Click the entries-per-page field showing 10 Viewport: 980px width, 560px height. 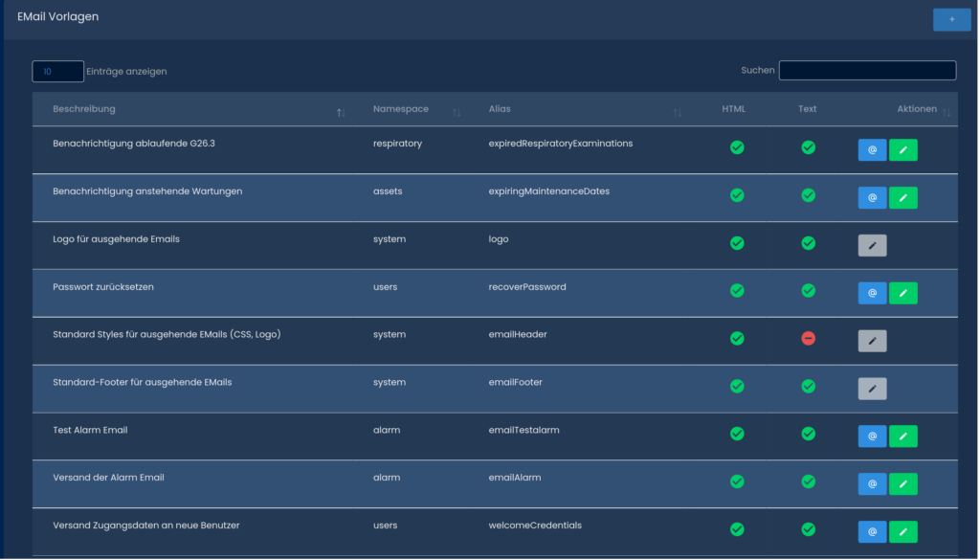tap(57, 71)
